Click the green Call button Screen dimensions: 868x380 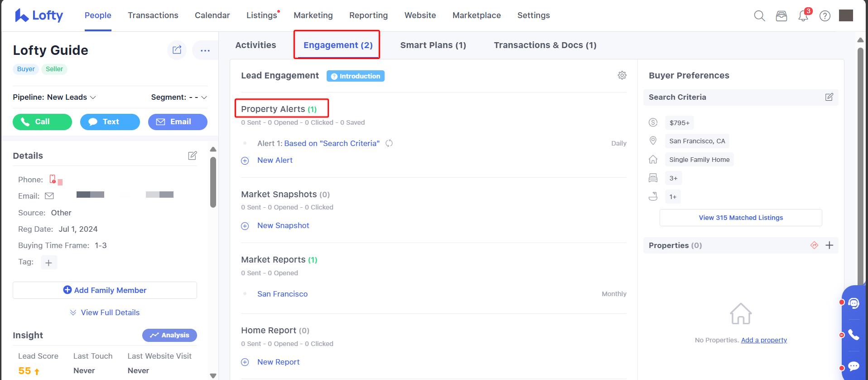click(42, 122)
